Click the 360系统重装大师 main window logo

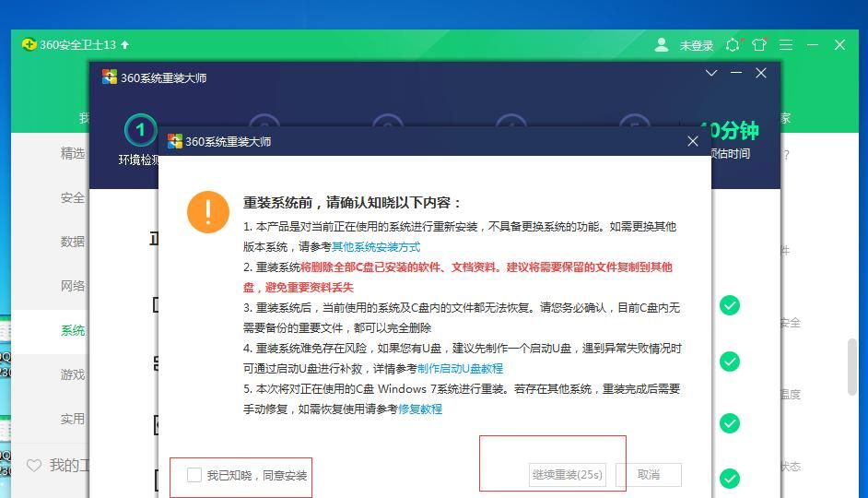click(110, 77)
